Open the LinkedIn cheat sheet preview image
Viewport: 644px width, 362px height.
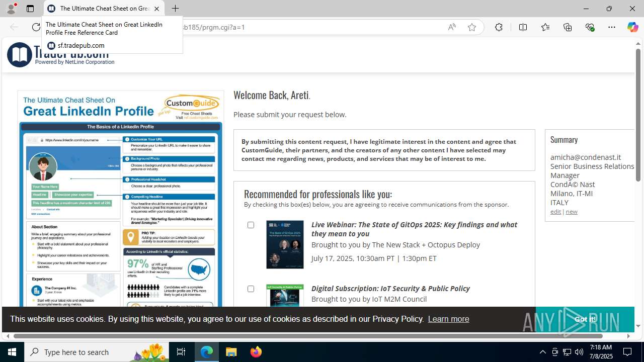tap(121, 199)
